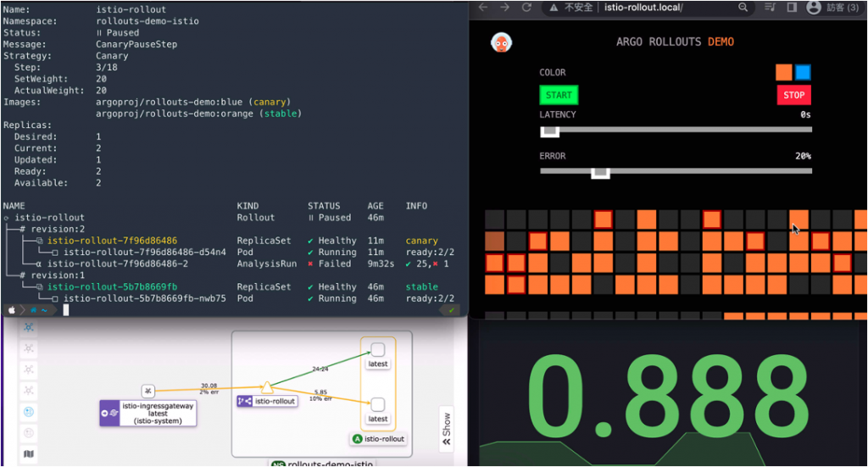This screenshot has height=467, width=868.
Task: Click the 5.85 10% err edge label
Action: (x=320, y=395)
